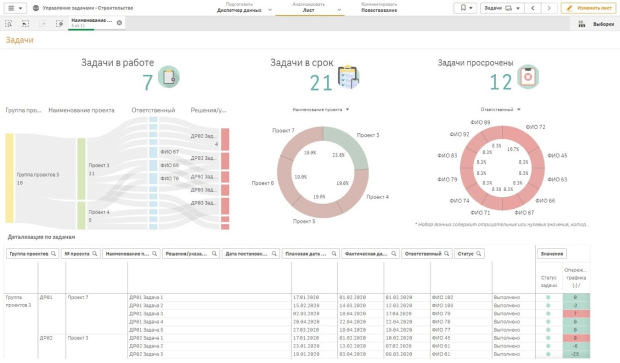Click the ДР01 Задача 1 table cell

click(x=209, y=297)
